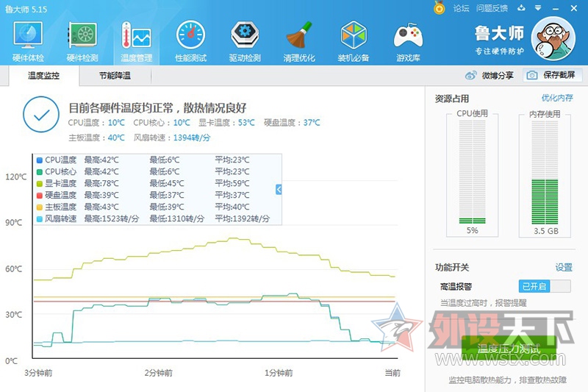Open the 问题反馈 feedback link
This screenshot has height=392, width=588.
492,8
